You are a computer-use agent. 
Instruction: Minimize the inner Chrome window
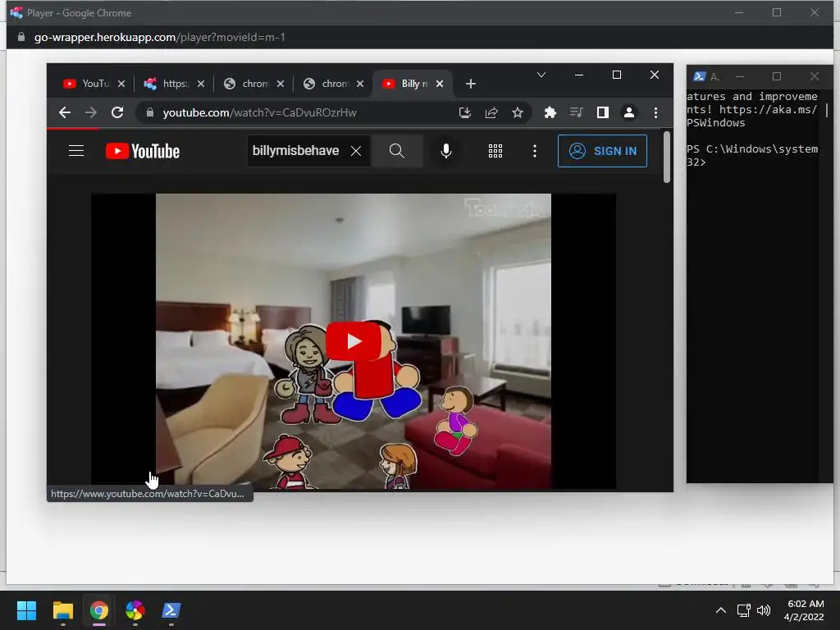tap(578, 75)
